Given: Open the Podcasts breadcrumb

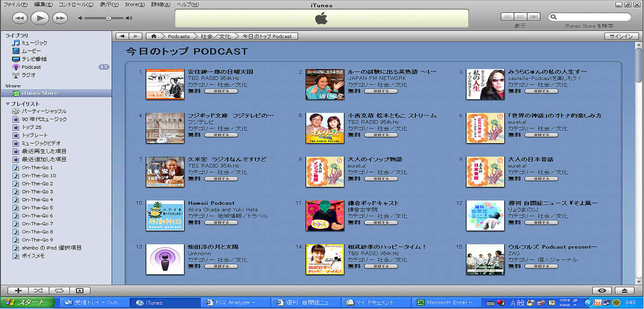Looking at the screenshot, I should click(x=179, y=36).
